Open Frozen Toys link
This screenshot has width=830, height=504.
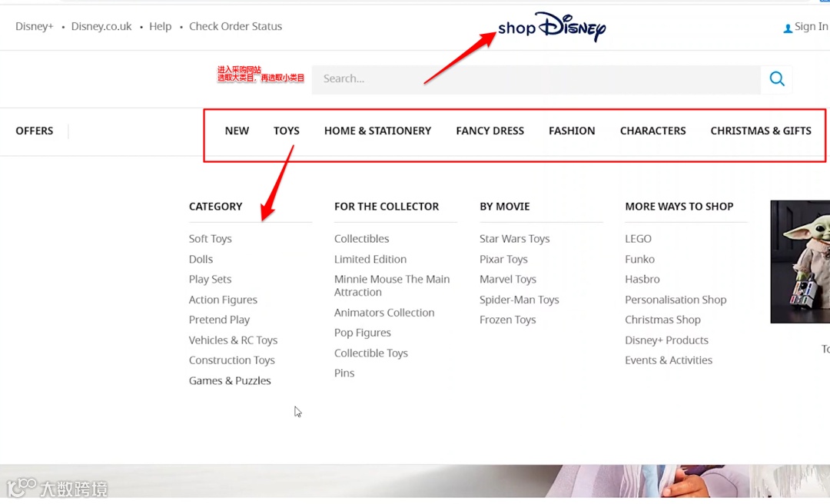(x=508, y=320)
